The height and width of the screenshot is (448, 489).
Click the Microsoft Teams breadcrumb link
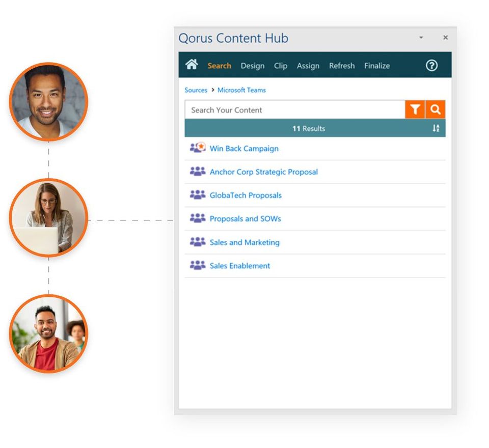point(241,90)
